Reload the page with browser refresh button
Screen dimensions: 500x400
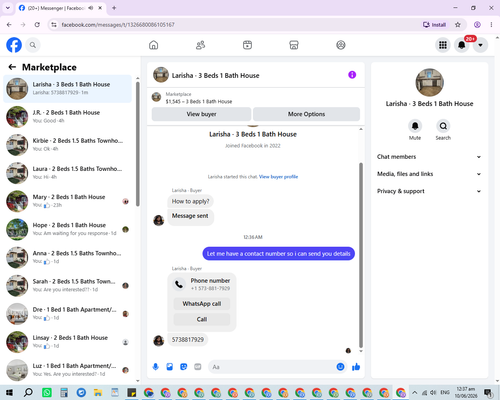click(37, 25)
